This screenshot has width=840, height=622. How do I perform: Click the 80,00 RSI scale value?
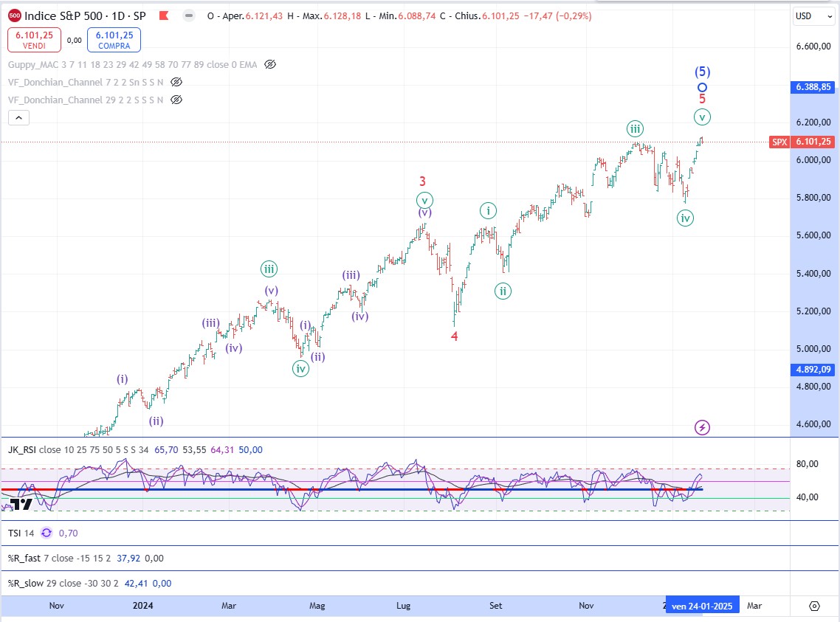click(x=808, y=463)
